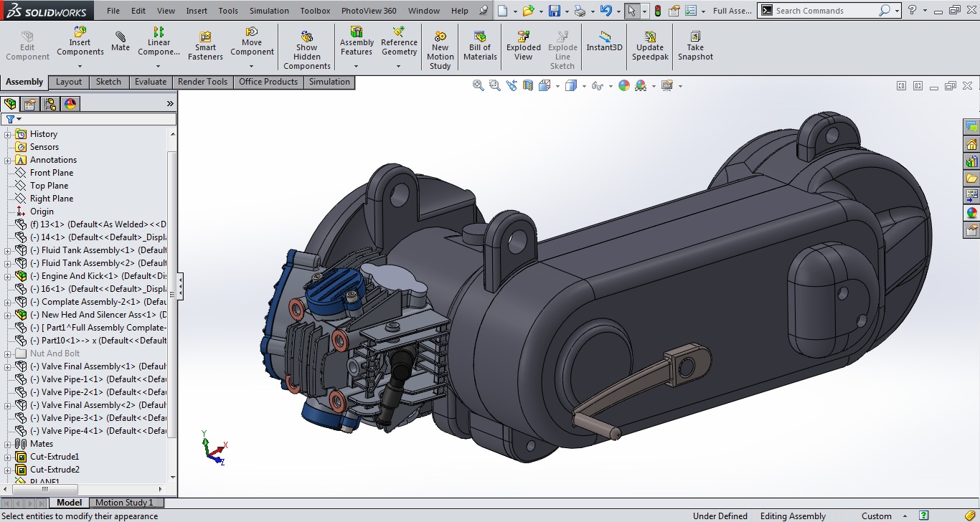This screenshot has height=522, width=980.
Task: Switch to the Office Products tab
Action: [x=268, y=82]
